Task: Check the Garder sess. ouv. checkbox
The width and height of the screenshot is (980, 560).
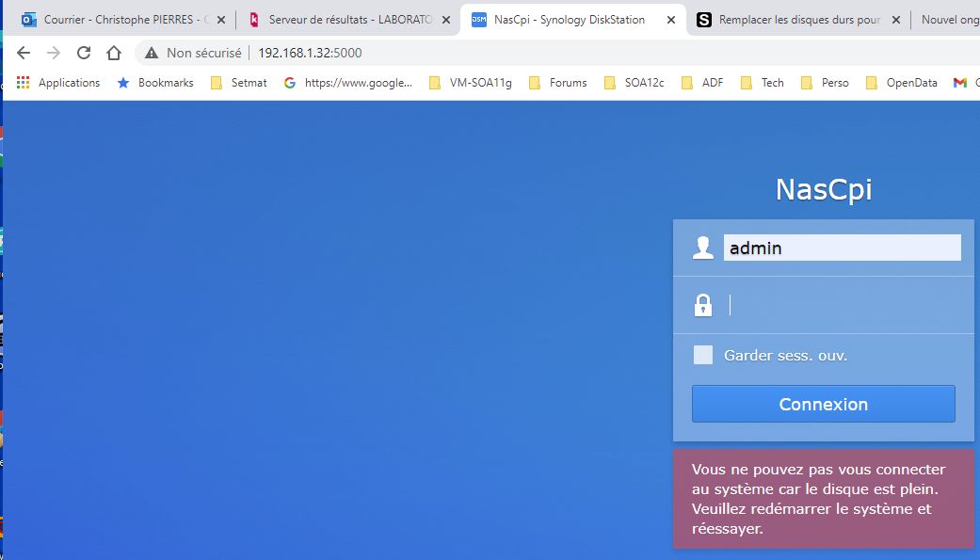Action: (703, 355)
